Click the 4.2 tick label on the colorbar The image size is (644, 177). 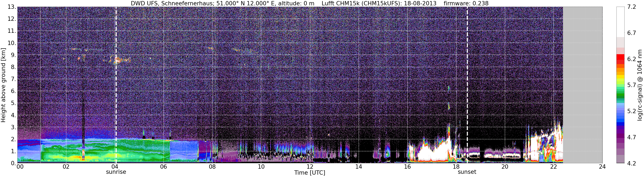[x=632, y=163]
